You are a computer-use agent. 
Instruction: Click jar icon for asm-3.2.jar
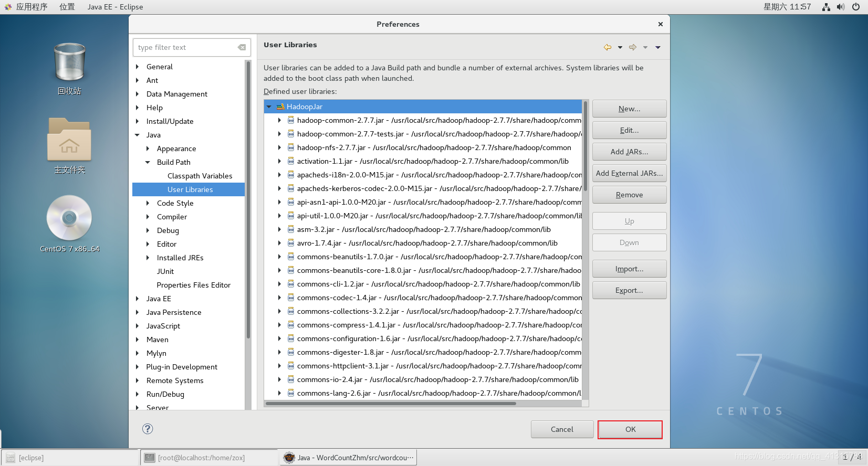coord(291,229)
